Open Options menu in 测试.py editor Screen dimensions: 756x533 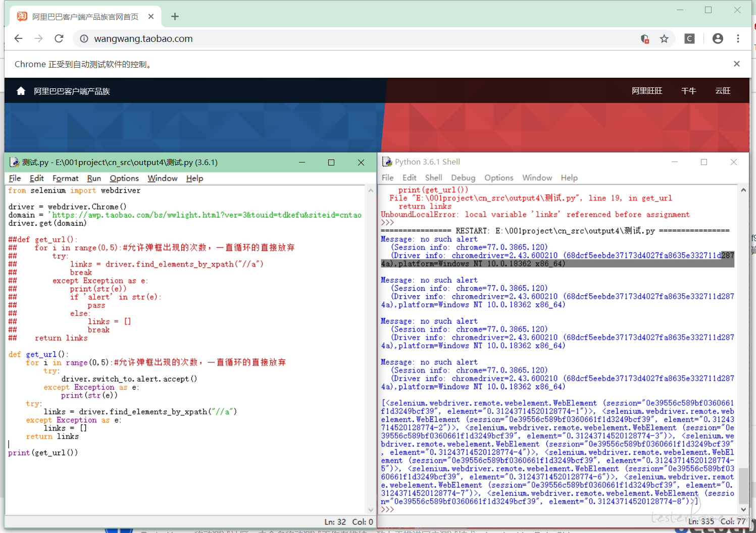click(x=124, y=178)
